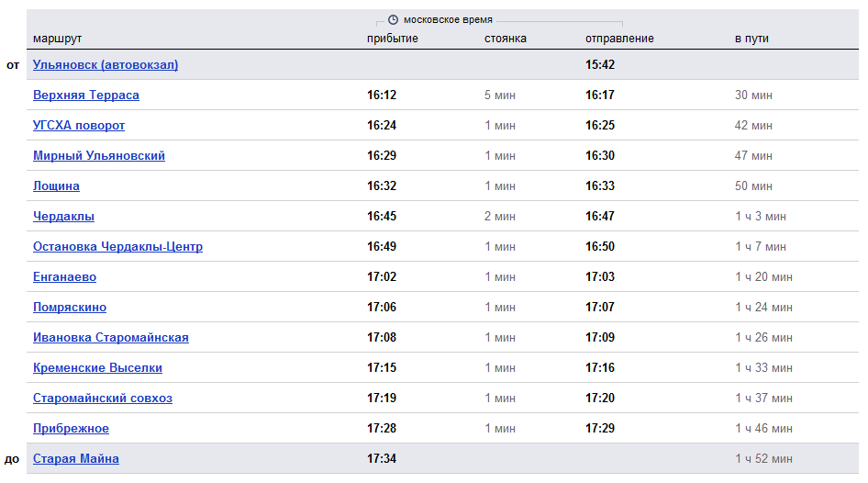Click the clock icon beside московское время
868x483 pixels.
[393, 20]
